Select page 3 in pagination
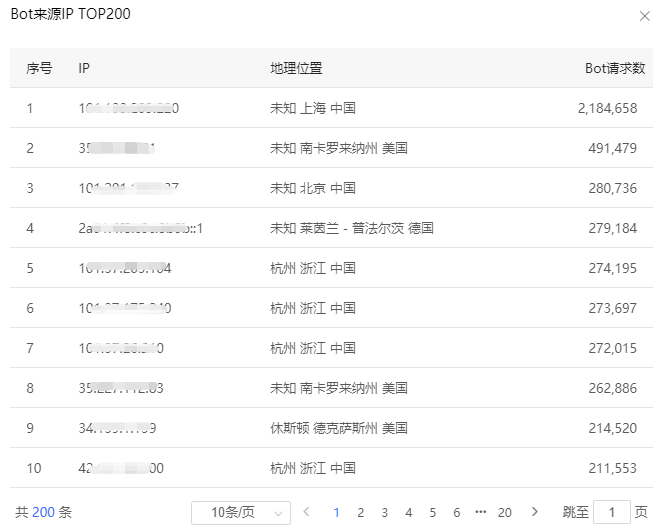663x531 pixels. pyautogui.click(x=384, y=513)
